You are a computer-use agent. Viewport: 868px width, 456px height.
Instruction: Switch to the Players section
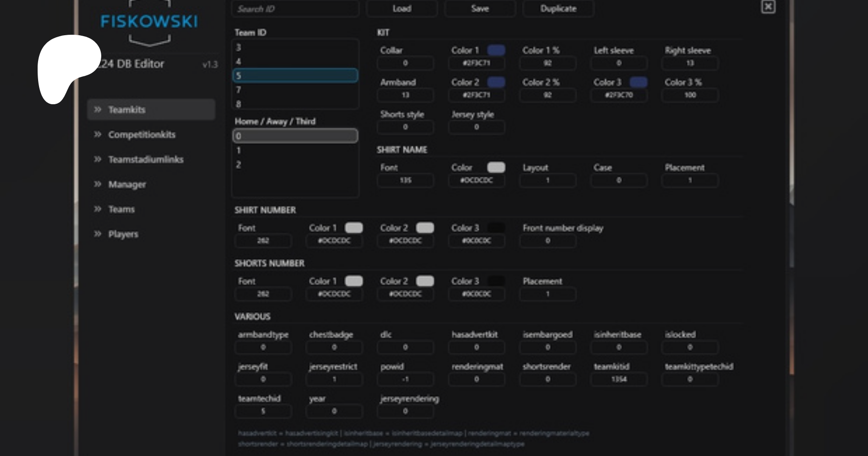click(x=123, y=234)
